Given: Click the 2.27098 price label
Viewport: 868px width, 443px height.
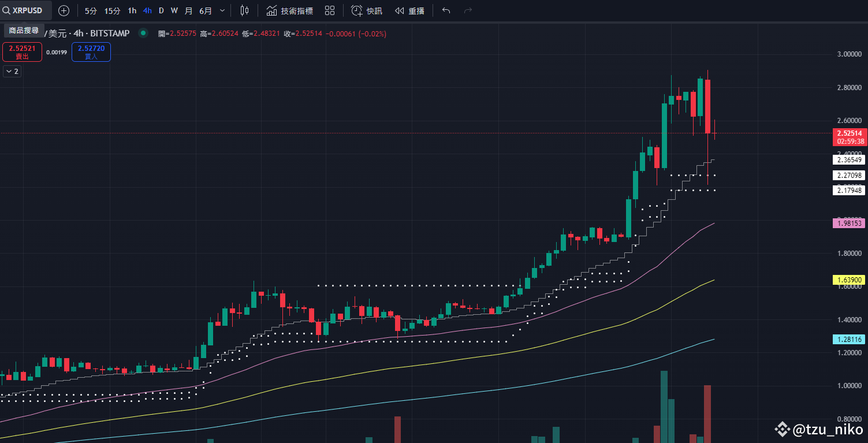Looking at the screenshot, I should pyautogui.click(x=849, y=175).
